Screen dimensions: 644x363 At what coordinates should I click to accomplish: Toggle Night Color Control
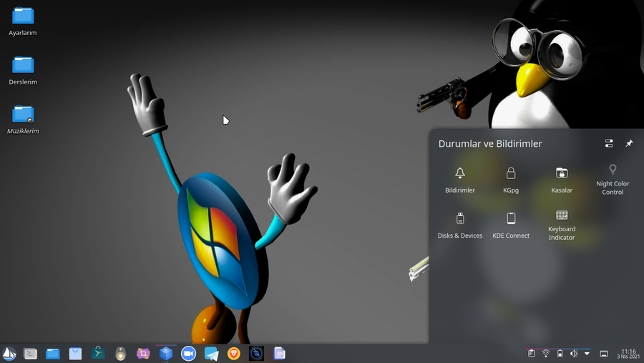(613, 179)
